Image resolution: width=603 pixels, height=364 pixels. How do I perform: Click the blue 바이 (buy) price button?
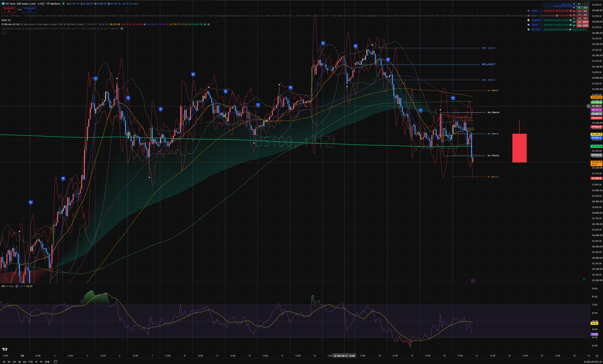point(29,10)
